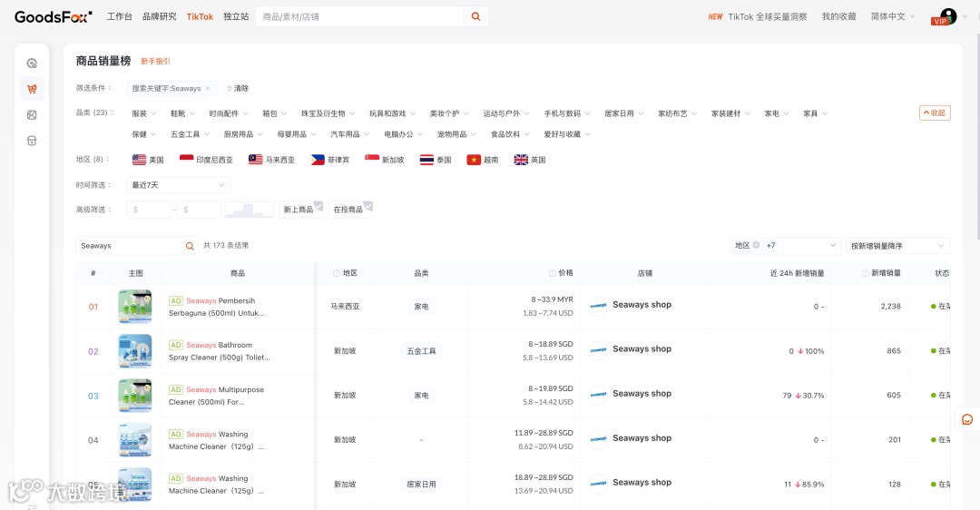Click the 2,238 new sales value

(891, 306)
